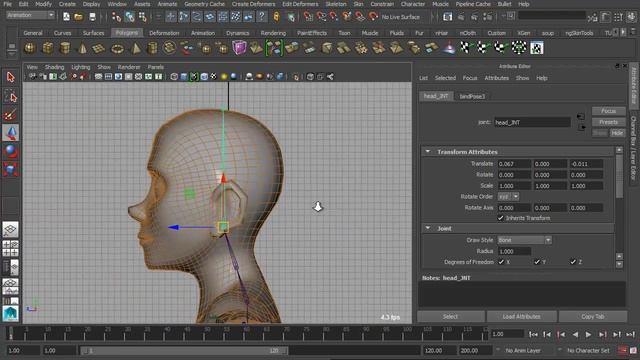The height and width of the screenshot is (360, 640).
Task: Open the Draw Style dropdown
Action: [x=524, y=240]
